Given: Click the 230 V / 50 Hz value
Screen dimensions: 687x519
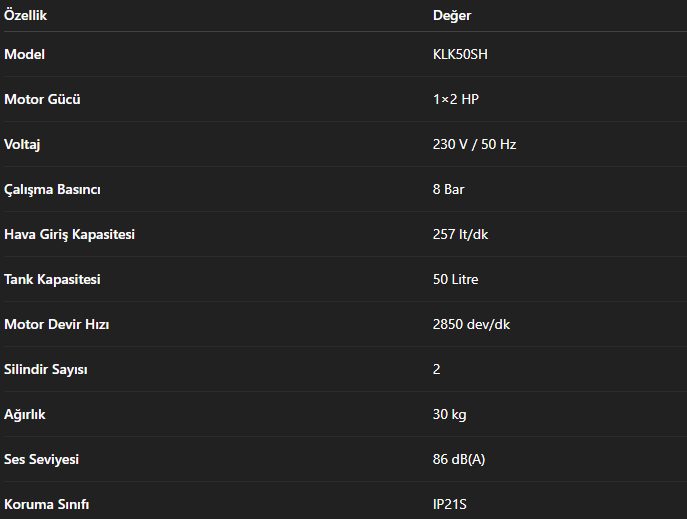Looking at the screenshot, I should pos(474,144).
